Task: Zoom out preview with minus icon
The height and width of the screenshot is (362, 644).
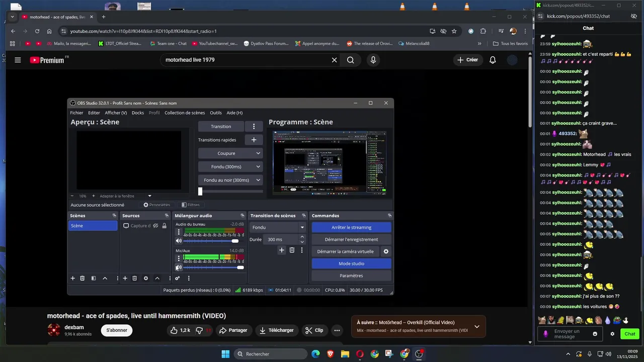Action: click(x=72, y=196)
